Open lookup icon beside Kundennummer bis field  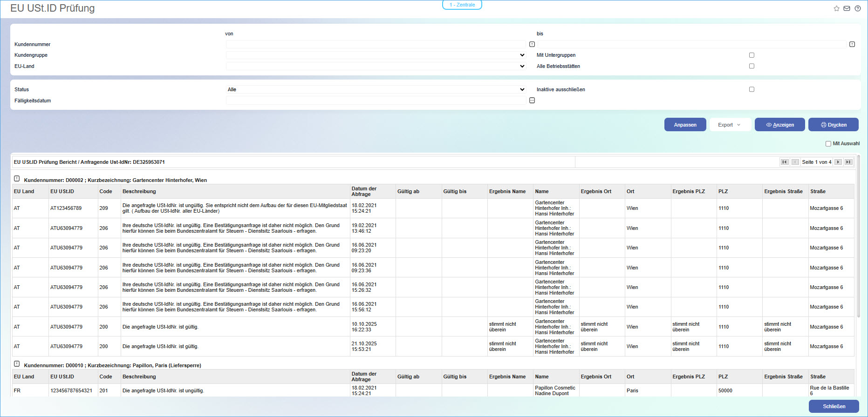pos(852,44)
